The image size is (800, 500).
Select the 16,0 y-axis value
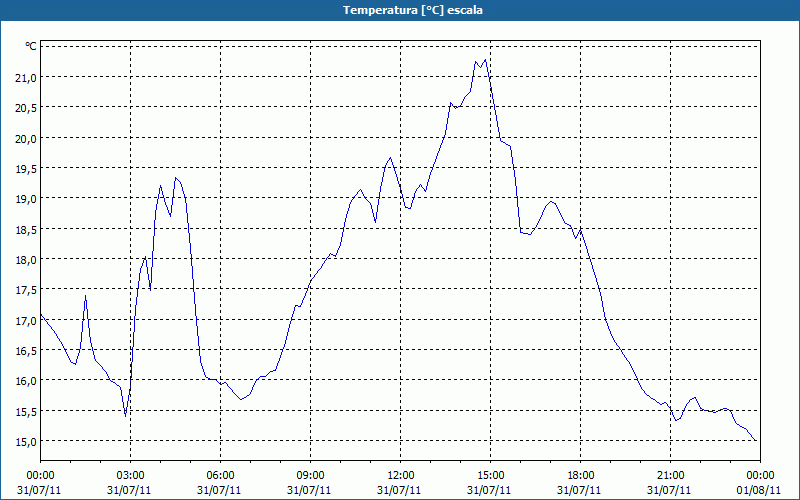click(x=26, y=381)
